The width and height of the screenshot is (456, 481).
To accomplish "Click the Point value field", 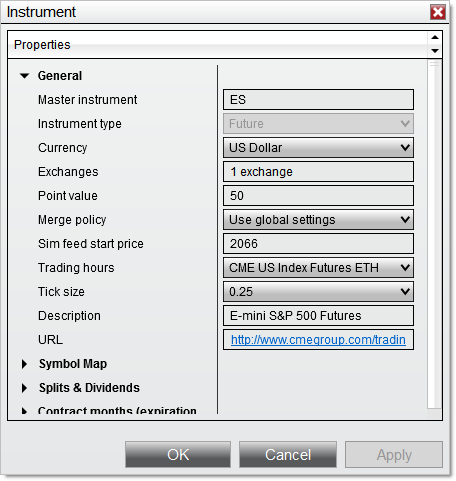I will (318, 196).
